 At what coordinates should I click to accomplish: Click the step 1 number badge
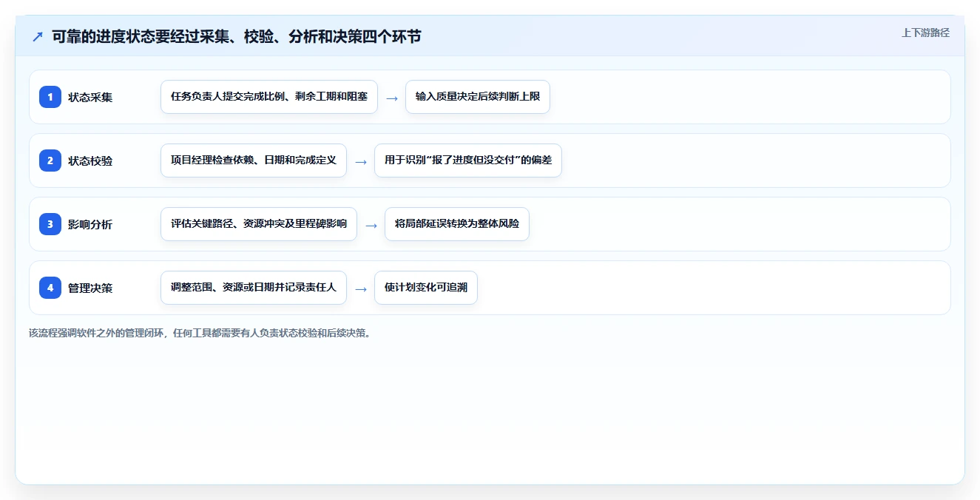[x=50, y=97]
